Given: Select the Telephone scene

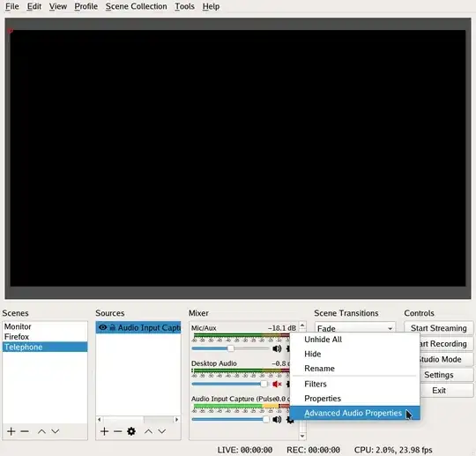Looking at the screenshot, I should coord(45,347).
